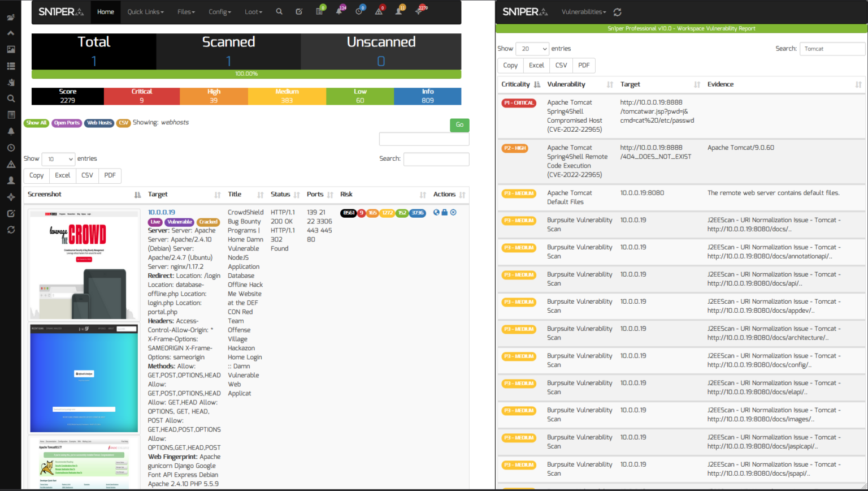Viewport: 868px width, 491px height.
Task: Click the refresh icon beside Vulnerabilities menu
Action: coord(617,12)
